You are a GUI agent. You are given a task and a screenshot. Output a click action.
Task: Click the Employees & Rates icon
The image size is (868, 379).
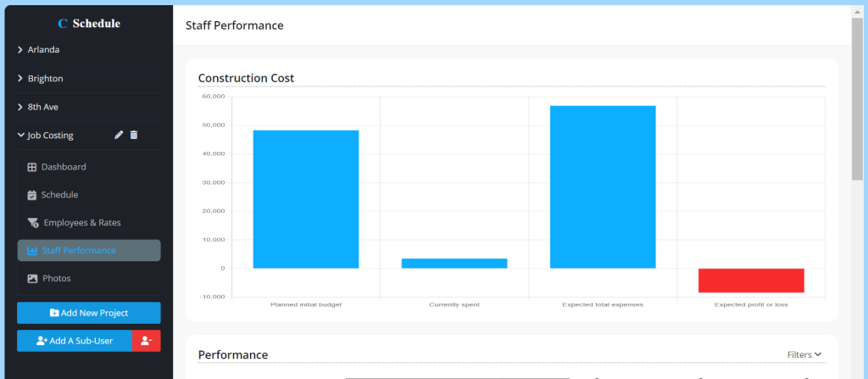click(33, 223)
